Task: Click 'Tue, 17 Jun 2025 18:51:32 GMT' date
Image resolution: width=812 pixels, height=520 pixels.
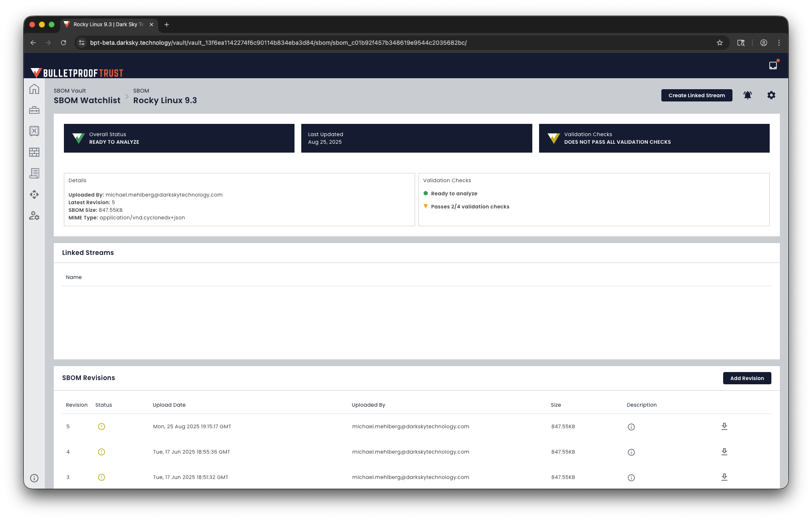Action: click(x=190, y=477)
